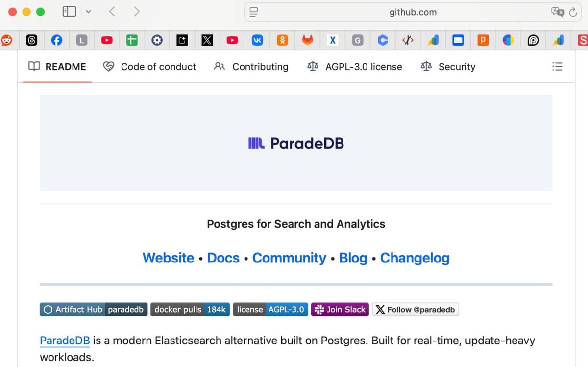Screen dimensions: 588x367
Task: Open the sidebar tab group dropdown arrow
Action: pos(89,12)
